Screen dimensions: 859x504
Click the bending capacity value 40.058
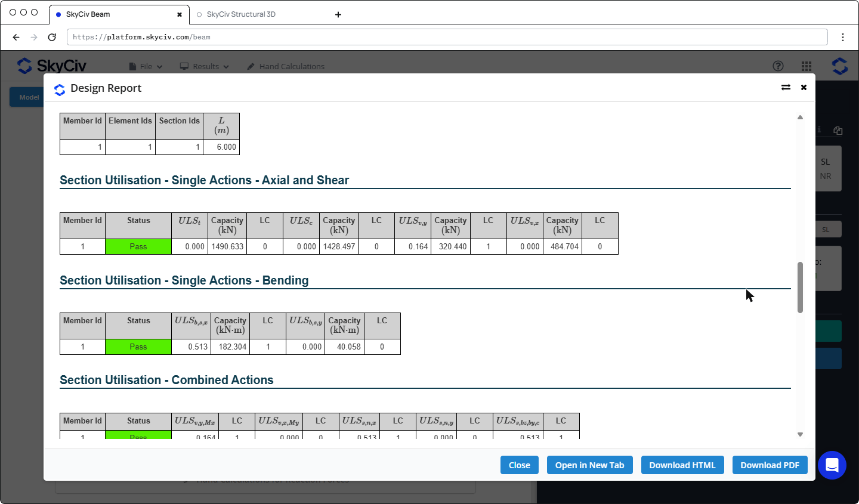point(348,347)
